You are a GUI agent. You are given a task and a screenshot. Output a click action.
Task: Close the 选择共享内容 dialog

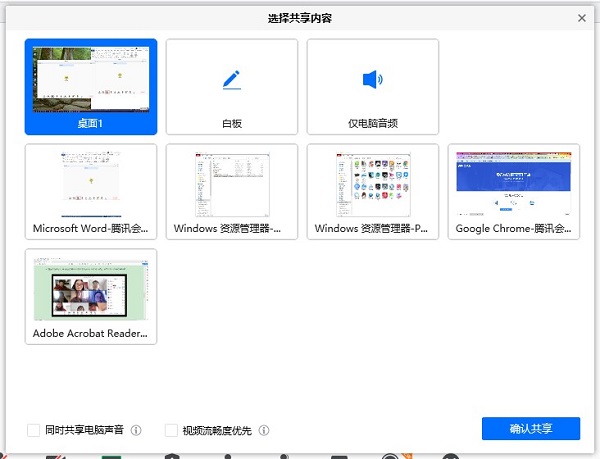(x=582, y=18)
